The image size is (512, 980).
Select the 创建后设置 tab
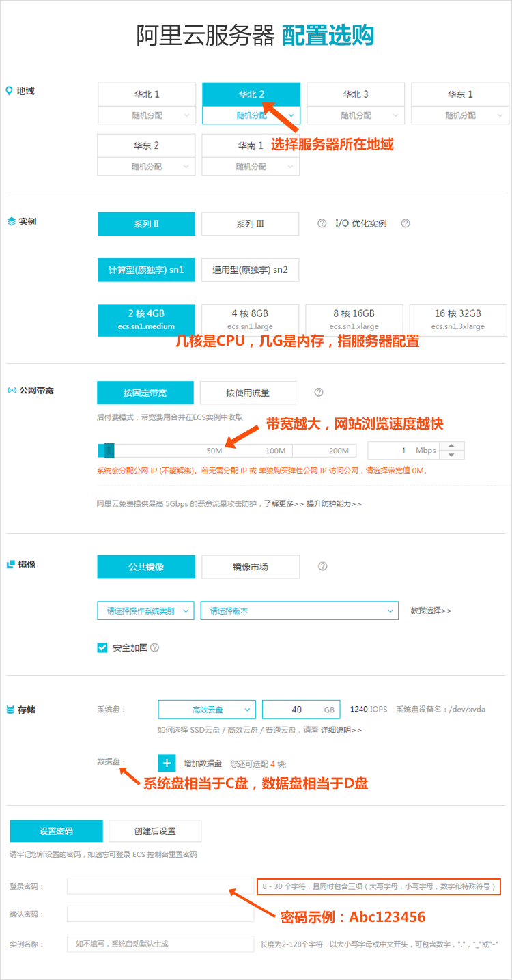[155, 831]
